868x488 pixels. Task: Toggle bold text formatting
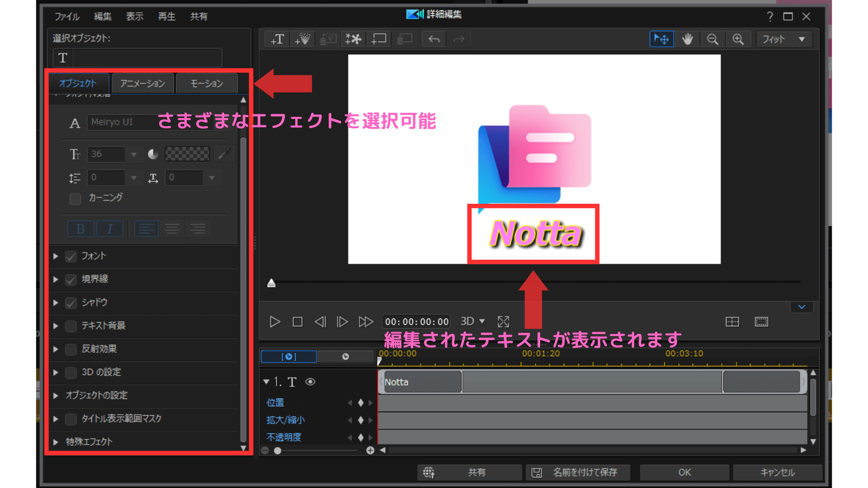(x=80, y=229)
